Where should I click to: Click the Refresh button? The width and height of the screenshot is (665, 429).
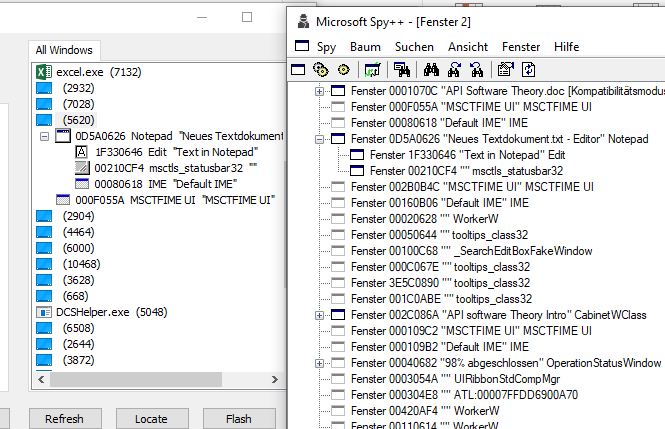[x=64, y=419]
